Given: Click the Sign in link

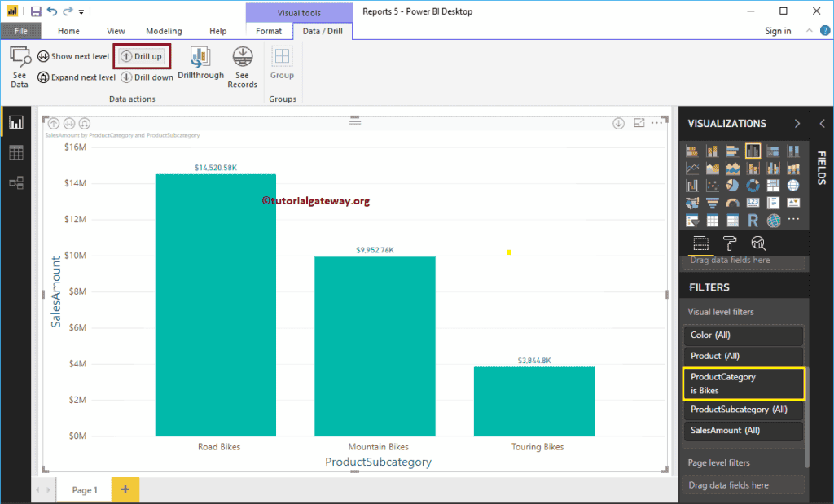Looking at the screenshot, I should point(778,31).
